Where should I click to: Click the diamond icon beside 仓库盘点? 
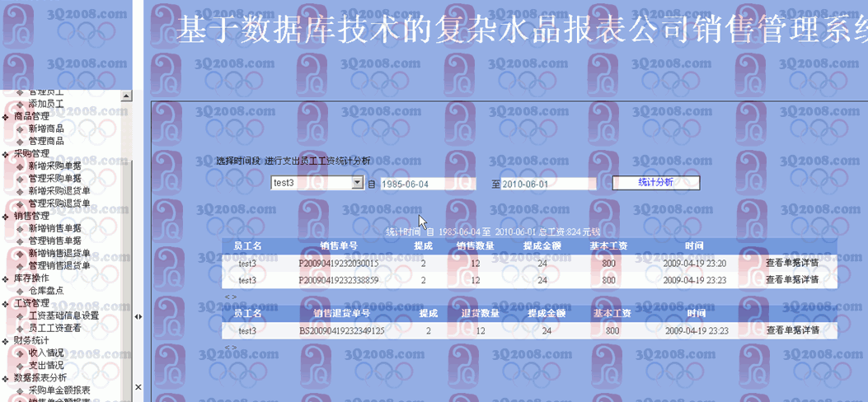coord(21,291)
